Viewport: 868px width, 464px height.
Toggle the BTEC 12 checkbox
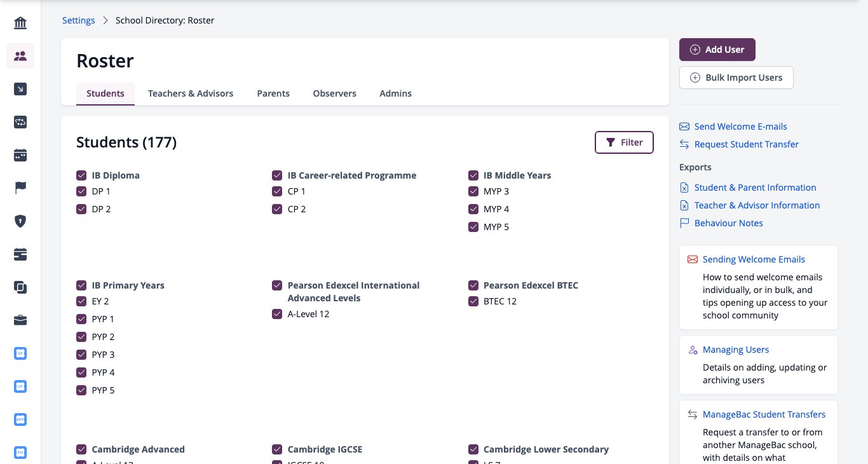point(473,301)
